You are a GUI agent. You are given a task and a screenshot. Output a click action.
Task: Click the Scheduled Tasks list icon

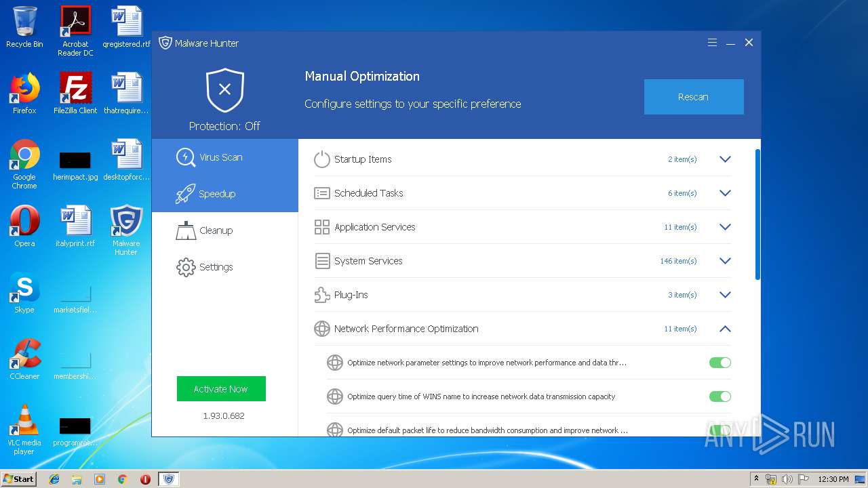click(x=321, y=193)
